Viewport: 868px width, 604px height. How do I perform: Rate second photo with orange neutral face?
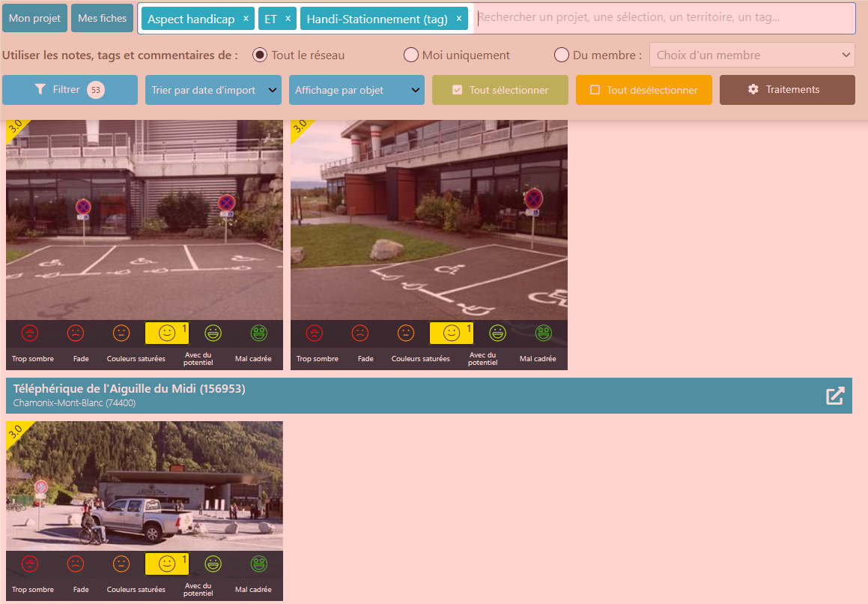406,333
